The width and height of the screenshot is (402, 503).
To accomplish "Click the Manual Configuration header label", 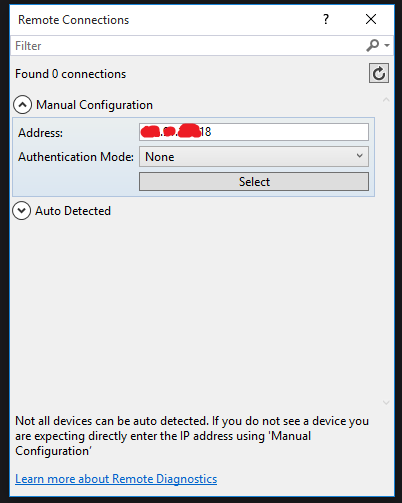I will (x=94, y=105).
